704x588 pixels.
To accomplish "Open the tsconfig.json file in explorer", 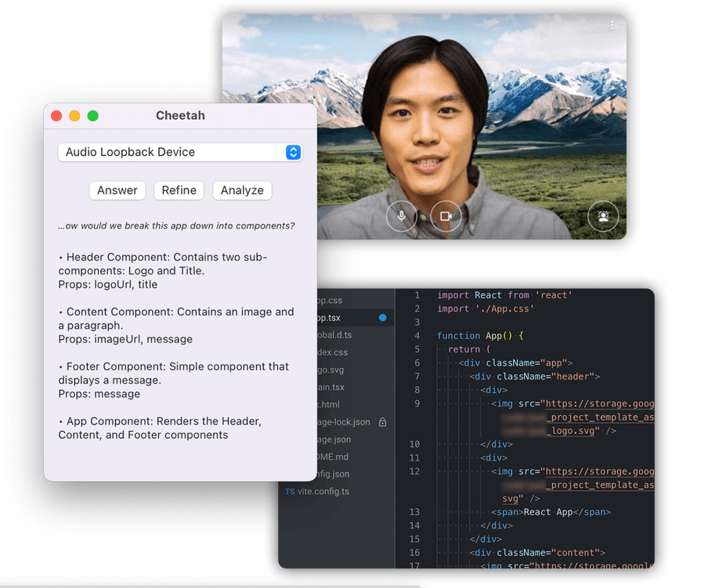I will point(355,474).
